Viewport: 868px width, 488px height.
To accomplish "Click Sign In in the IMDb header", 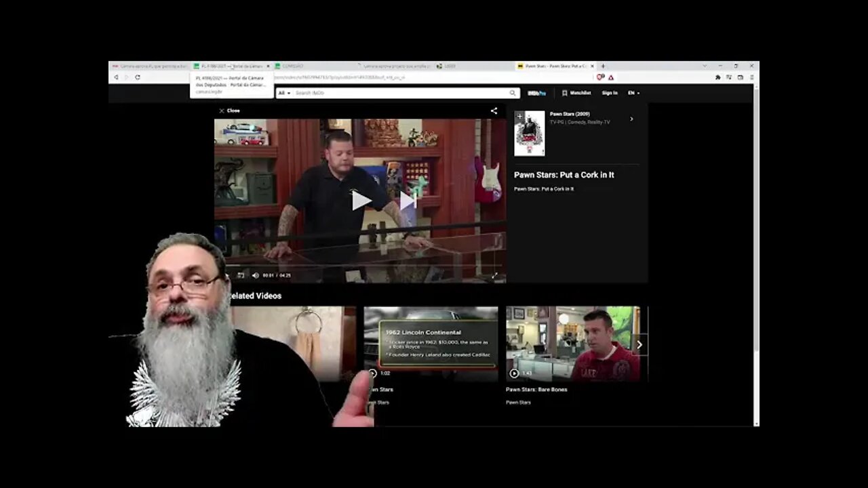I will pos(610,93).
